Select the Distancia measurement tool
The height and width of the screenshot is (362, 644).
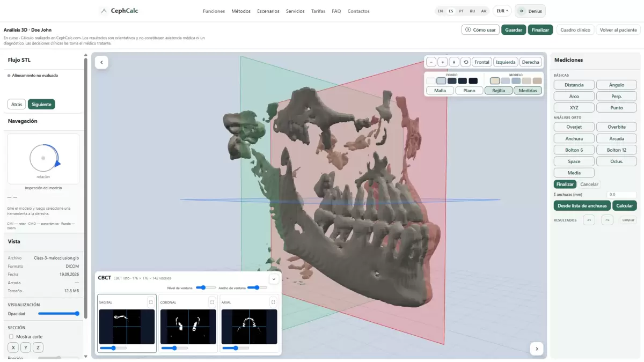pos(574,85)
